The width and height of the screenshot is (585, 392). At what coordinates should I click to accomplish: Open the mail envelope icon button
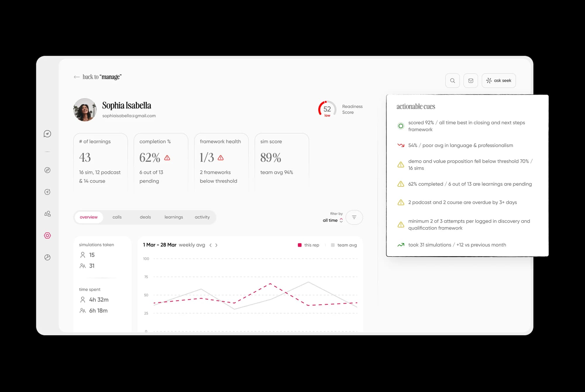pyautogui.click(x=471, y=80)
